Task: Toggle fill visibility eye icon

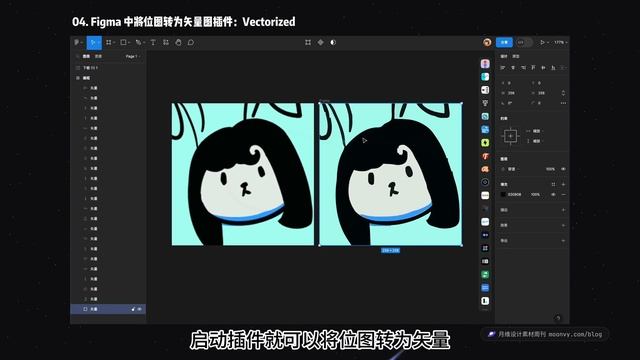Action: tap(553, 195)
